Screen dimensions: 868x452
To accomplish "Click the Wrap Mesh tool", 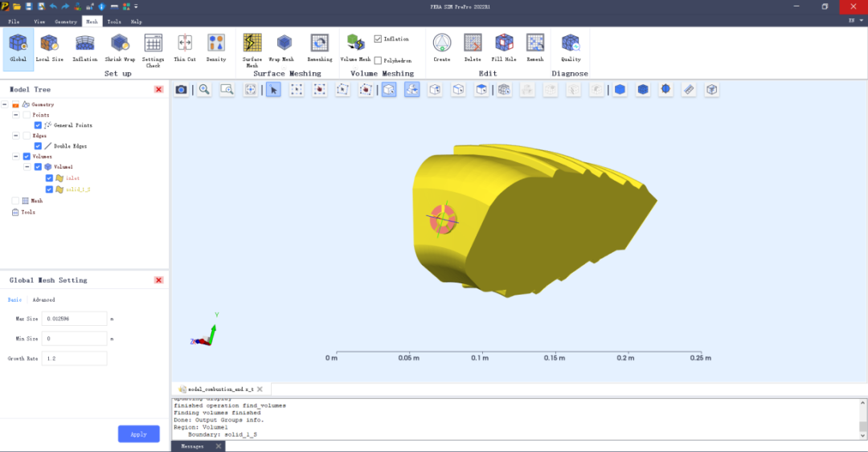I will tap(281, 49).
